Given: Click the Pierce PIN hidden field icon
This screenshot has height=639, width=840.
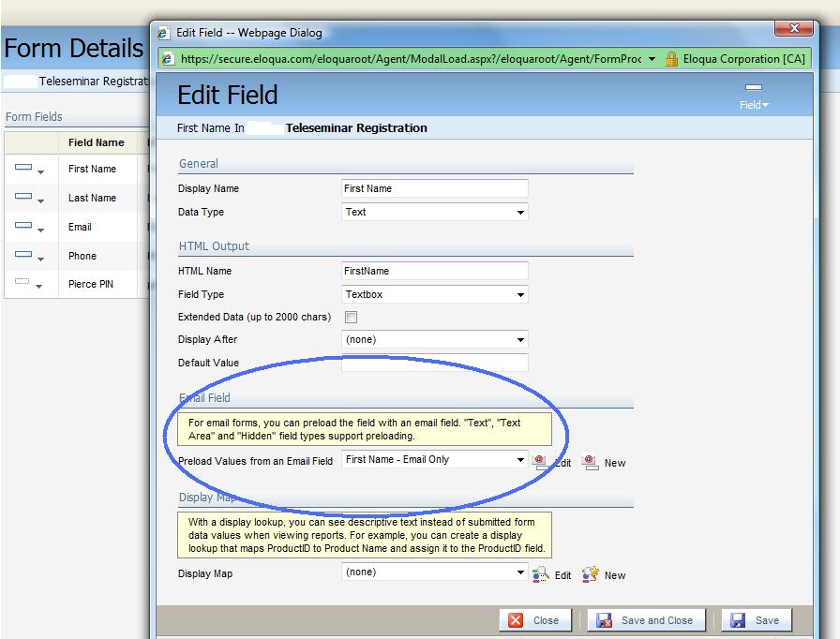Looking at the screenshot, I should point(22,281).
